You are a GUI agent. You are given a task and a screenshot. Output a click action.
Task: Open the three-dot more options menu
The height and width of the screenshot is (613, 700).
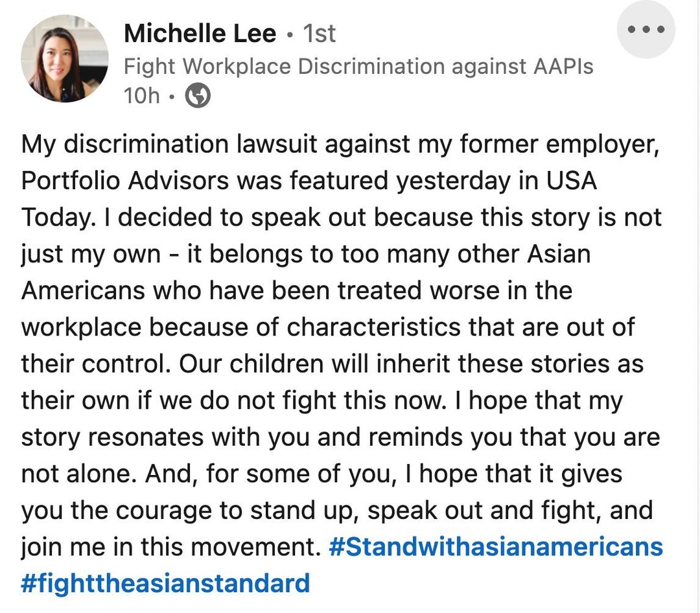[x=646, y=30]
